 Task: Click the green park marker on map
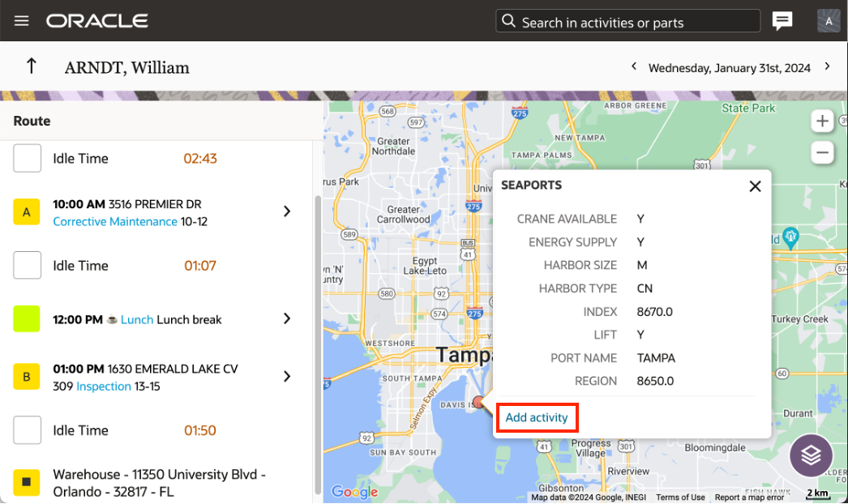(x=790, y=238)
